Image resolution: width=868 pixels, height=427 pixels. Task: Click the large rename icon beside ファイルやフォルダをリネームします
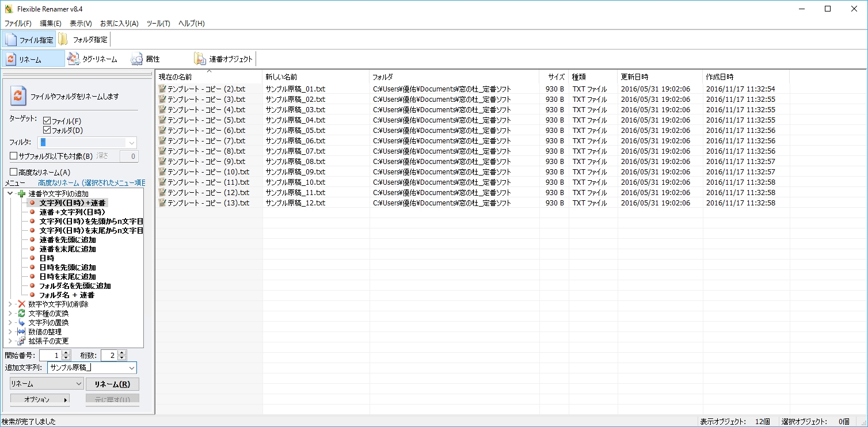point(18,96)
